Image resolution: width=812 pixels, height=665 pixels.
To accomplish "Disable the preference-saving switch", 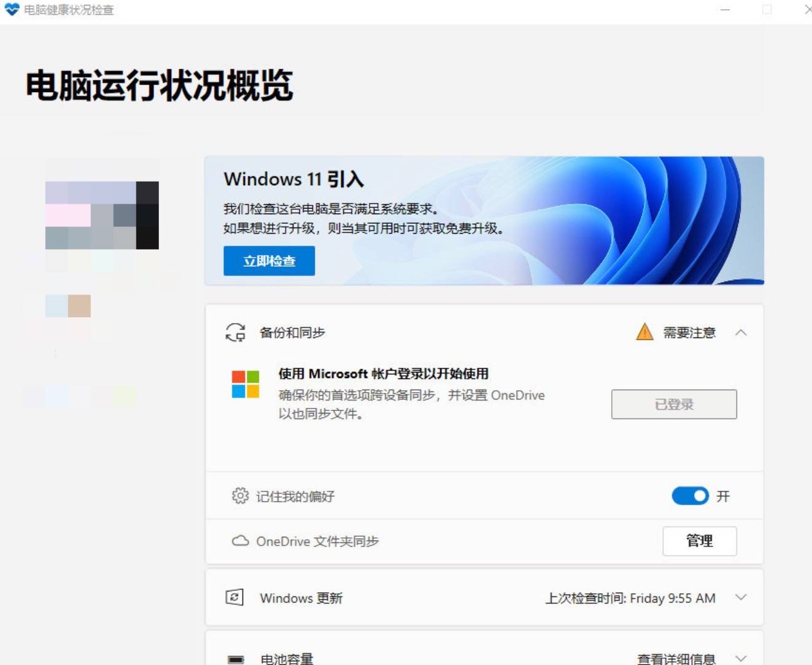I will click(x=690, y=496).
